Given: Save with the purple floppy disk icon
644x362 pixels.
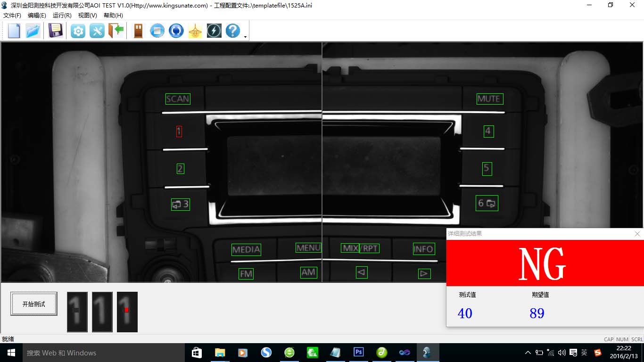Looking at the screenshot, I should pos(56,31).
